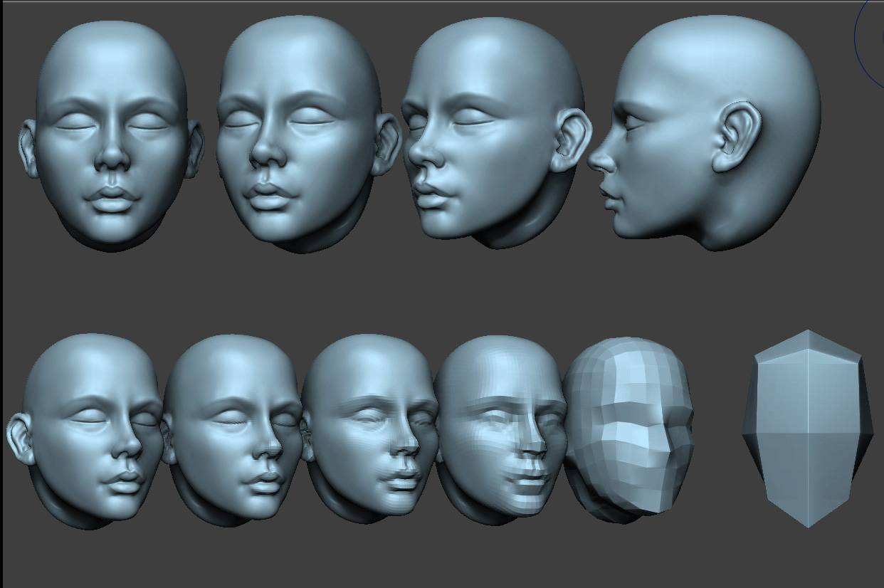Click the second smooth head in the bottom row
Image resolution: width=884 pixels, height=588 pixels.
pos(231,431)
